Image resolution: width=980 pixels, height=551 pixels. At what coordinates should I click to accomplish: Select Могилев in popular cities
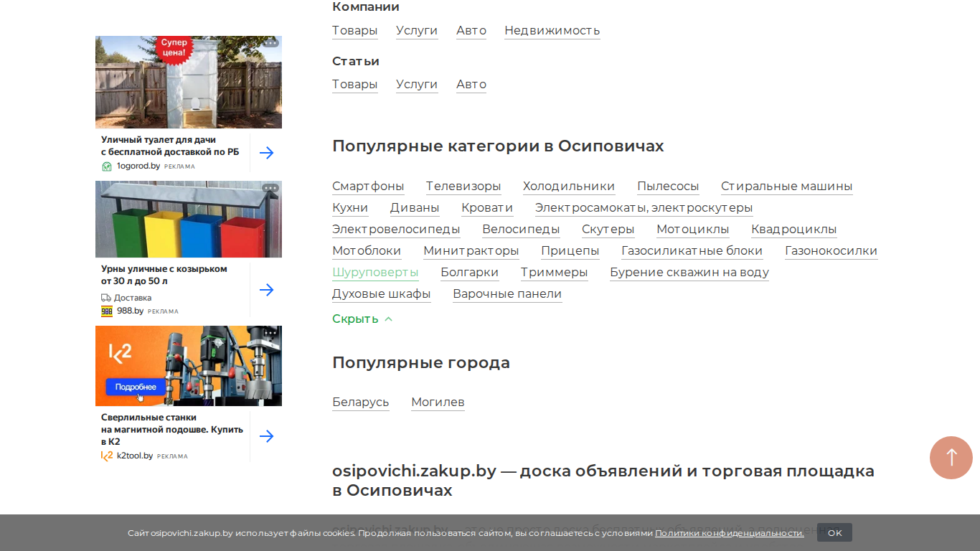438,402
